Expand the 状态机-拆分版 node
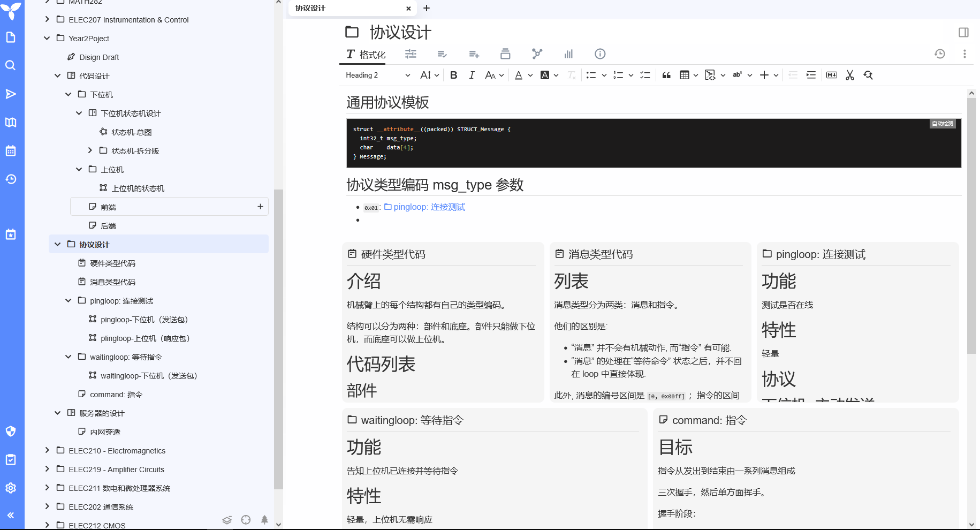 click(90, 150)
